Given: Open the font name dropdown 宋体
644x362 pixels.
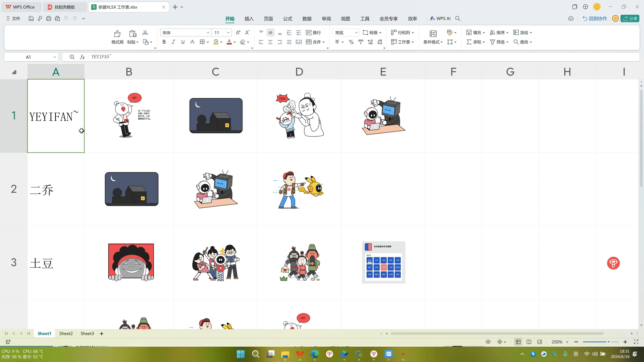Looking at the screenshot, I should [208, 33].
